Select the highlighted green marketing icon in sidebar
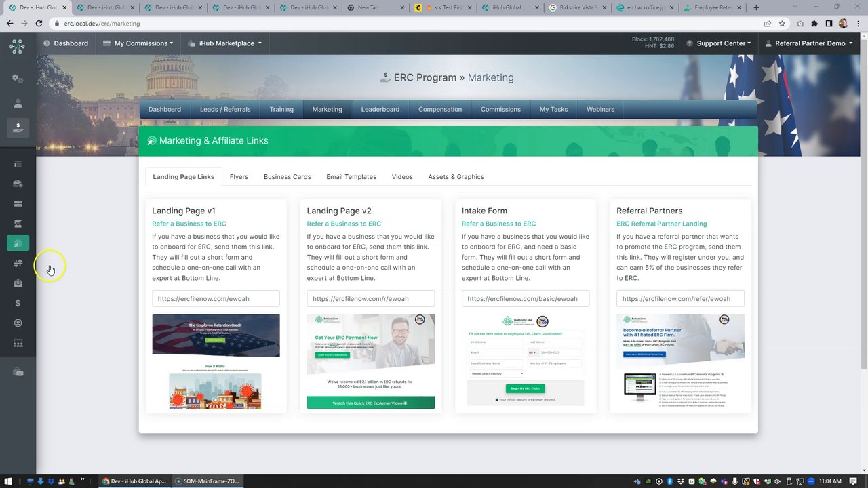The width and height of the screenshot is (868, 488). click(x=18, y=243)
